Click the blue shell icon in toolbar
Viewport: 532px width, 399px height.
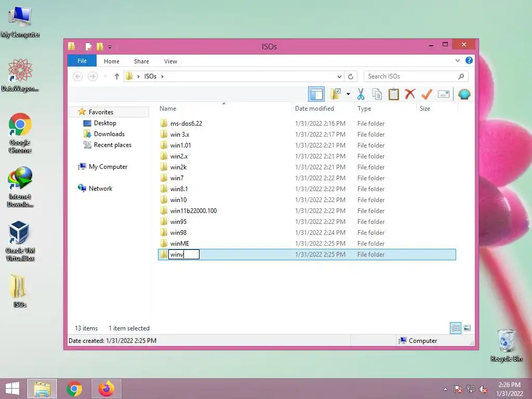pyautogui.click(x=464, y=94)
